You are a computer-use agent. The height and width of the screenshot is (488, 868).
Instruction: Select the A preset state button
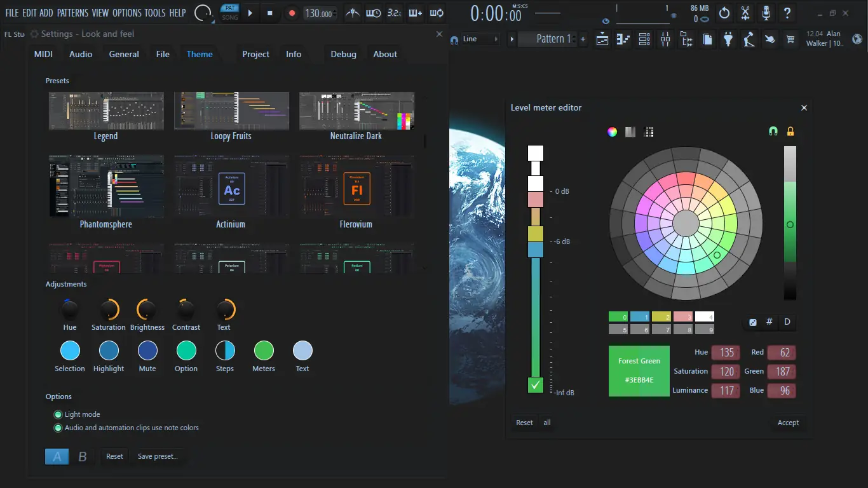57,456
